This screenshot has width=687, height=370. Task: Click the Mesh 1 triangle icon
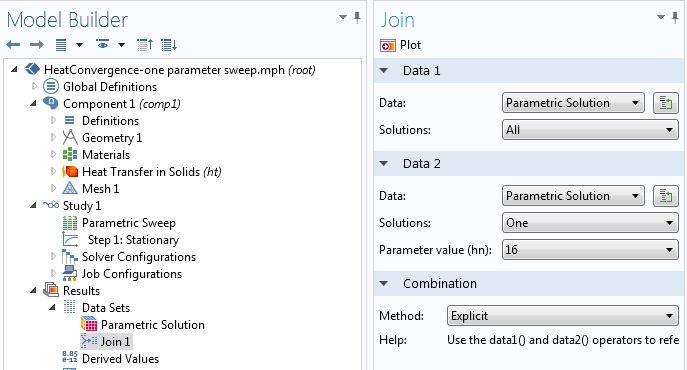70,188
